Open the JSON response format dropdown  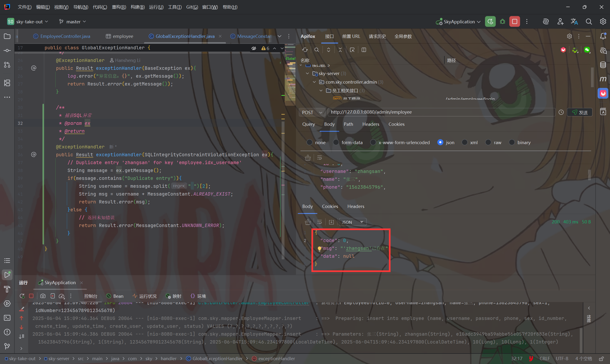(x=352, y=222)
